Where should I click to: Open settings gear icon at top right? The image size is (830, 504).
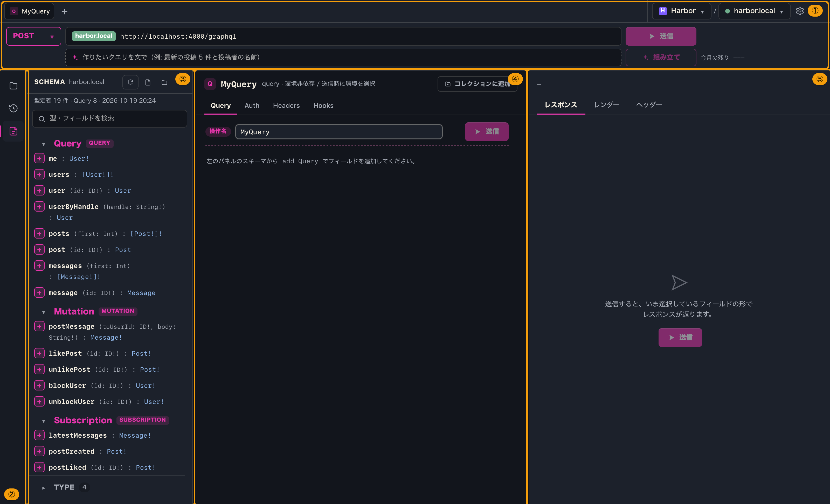[x=800, y=11]
